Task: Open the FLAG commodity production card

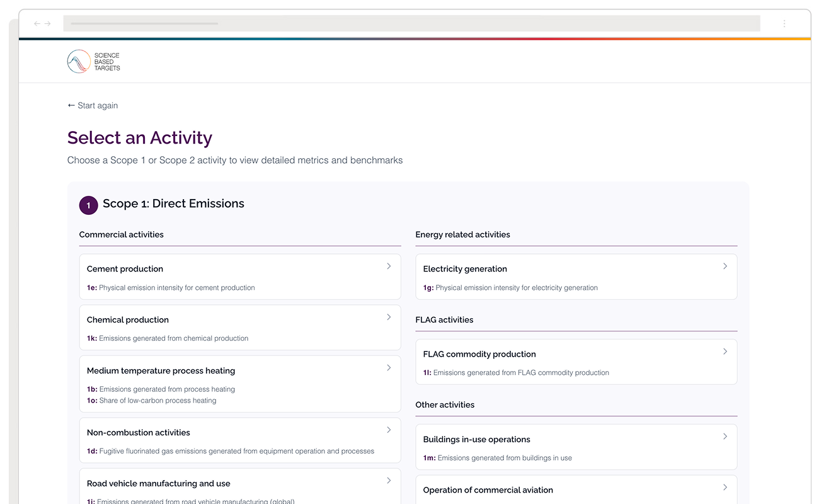Action: coord(576,362)
